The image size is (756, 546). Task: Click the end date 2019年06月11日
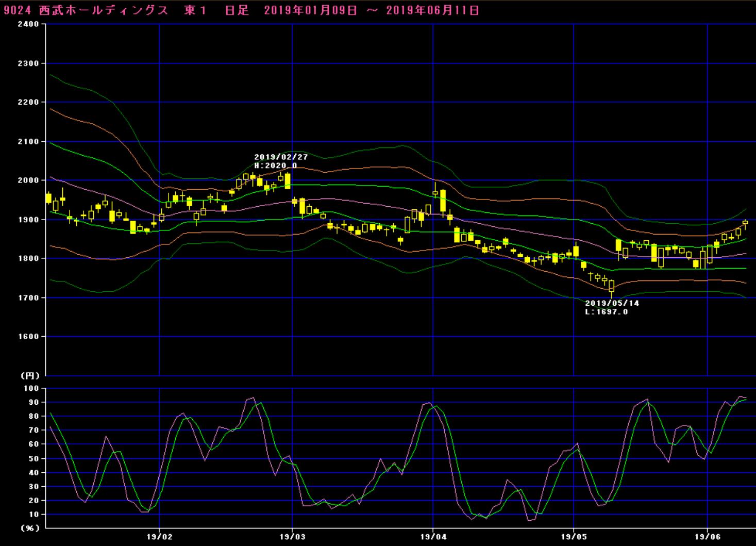tap(433, 10)
